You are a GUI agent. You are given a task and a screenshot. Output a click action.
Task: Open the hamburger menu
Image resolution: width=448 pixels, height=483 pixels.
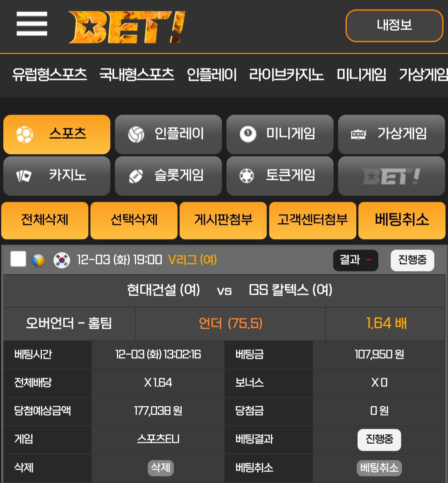pyautogui.click(x=32, y=24)
